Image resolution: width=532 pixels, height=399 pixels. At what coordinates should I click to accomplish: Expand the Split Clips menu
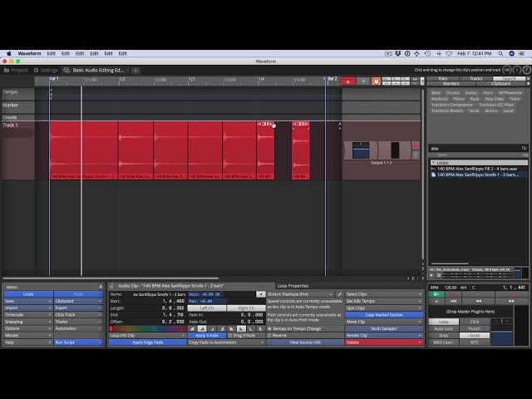[384, 308]
